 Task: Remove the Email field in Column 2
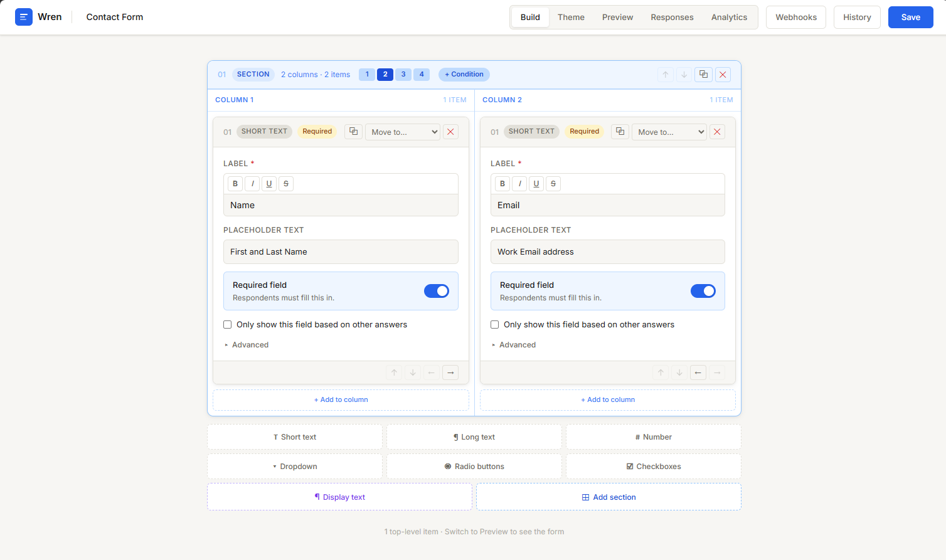[717, 132]
